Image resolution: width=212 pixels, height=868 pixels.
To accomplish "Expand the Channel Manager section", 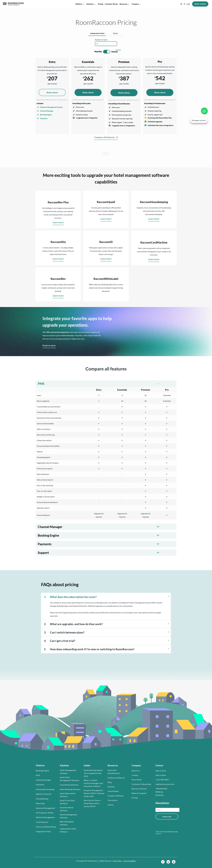I will [x=158, y=527].
